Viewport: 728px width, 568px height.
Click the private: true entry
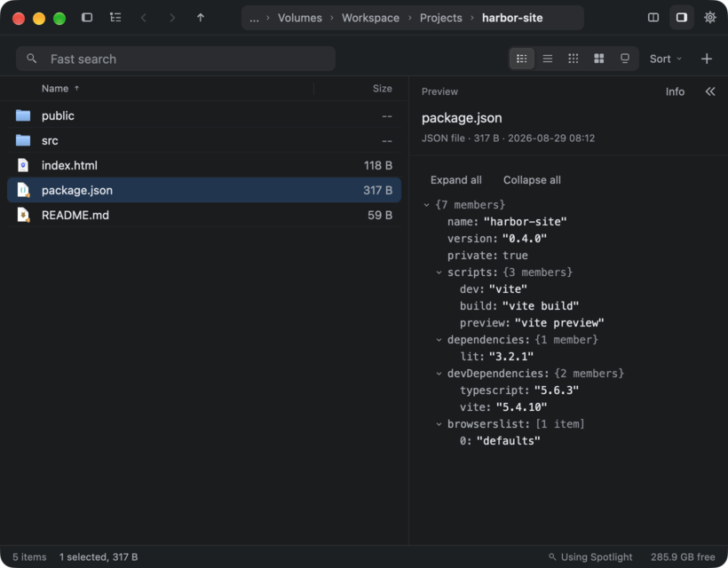(487, 256)
